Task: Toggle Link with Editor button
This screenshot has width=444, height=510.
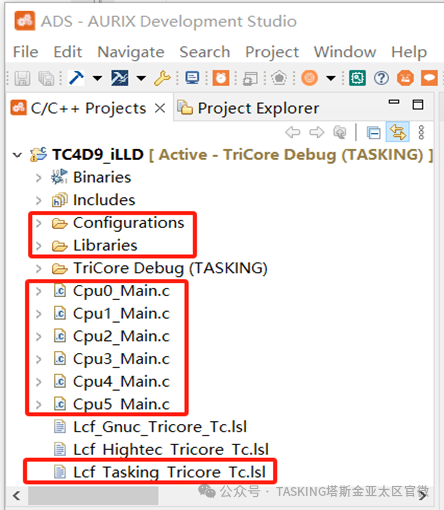Action: (x=398, y=132)
